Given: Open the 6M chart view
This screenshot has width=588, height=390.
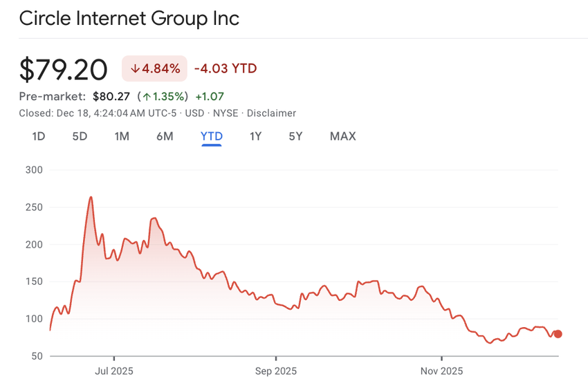Looking at the screenshot, I should 165,136.
